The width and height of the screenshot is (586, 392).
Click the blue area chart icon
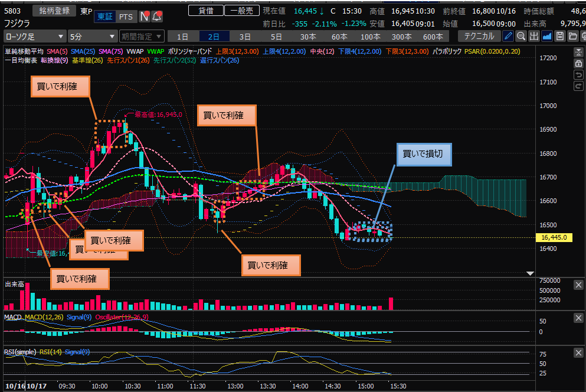coord(547,36)
